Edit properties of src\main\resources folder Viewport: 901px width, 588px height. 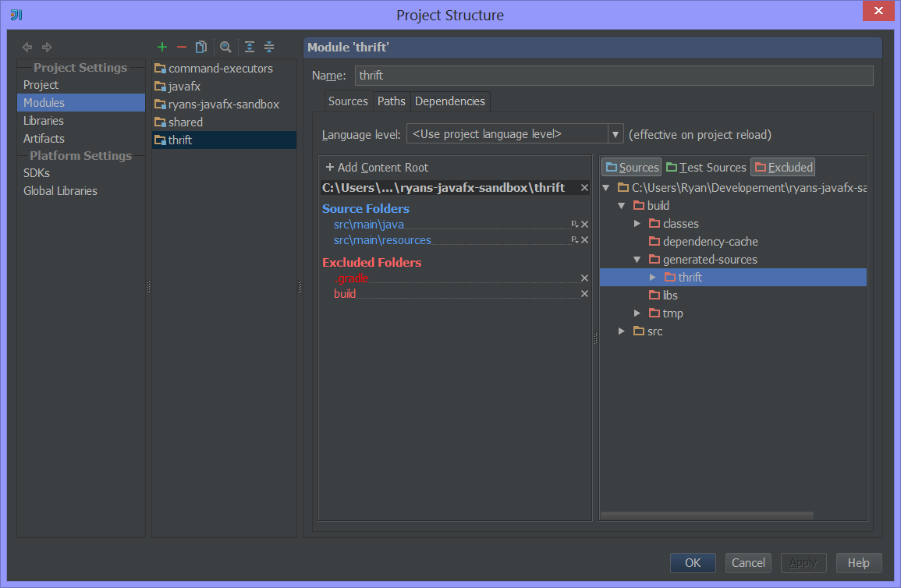tap(575, 240)
